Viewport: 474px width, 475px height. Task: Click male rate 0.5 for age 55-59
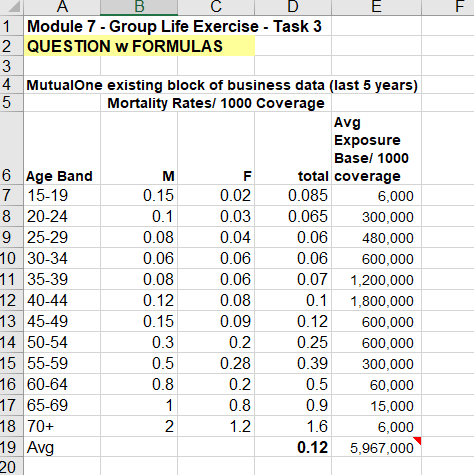[139, 363]
